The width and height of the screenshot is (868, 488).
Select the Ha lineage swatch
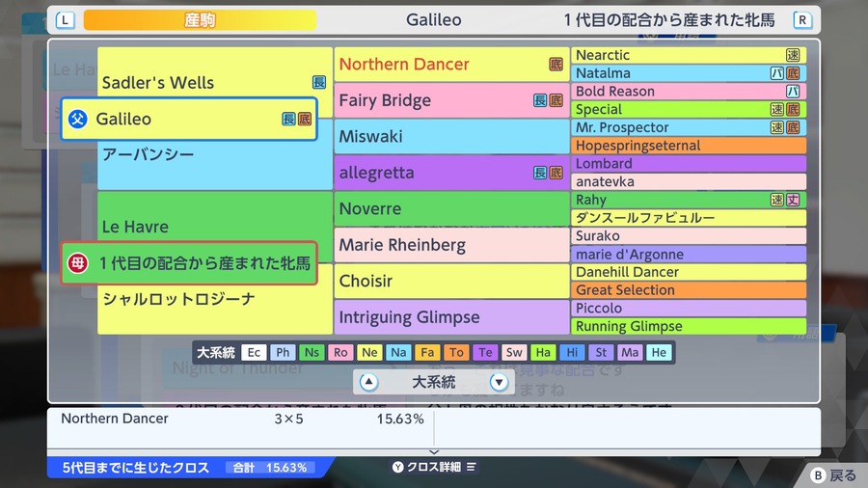pos(543,352)
